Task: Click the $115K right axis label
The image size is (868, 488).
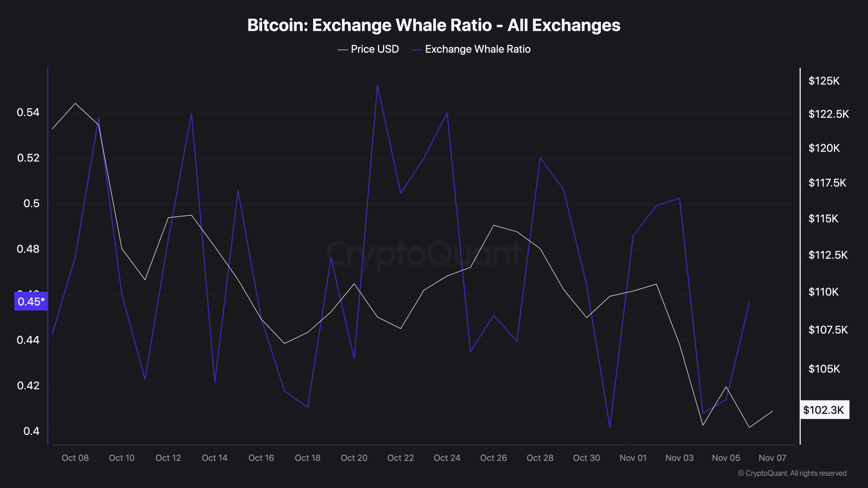Action: 823,219
